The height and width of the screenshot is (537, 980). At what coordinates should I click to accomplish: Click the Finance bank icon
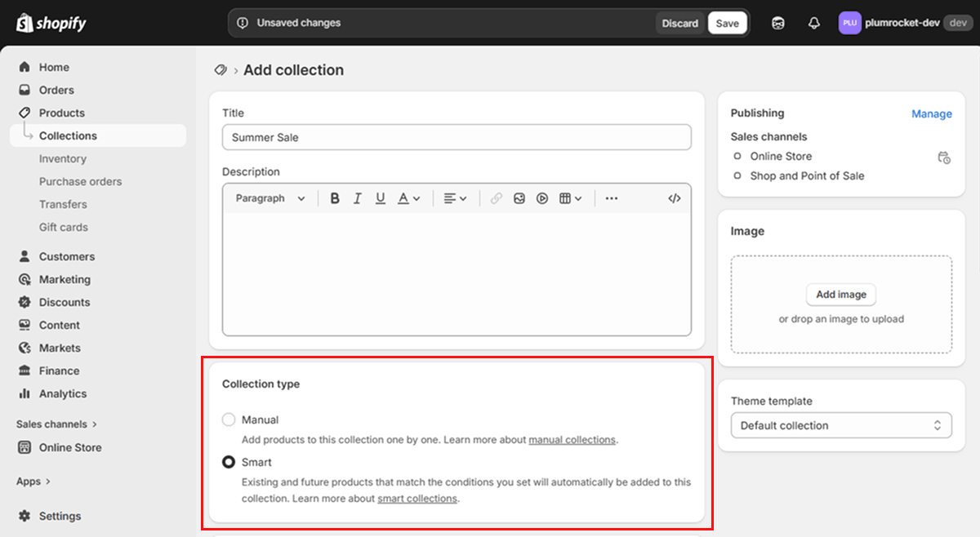[x=24, y=371]
